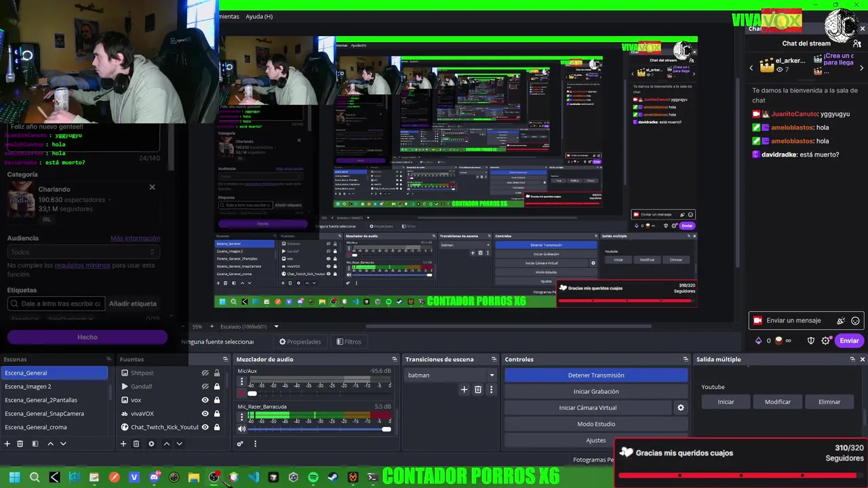
Task: Click Modificar for Youtube output
Action: (778, 402)
